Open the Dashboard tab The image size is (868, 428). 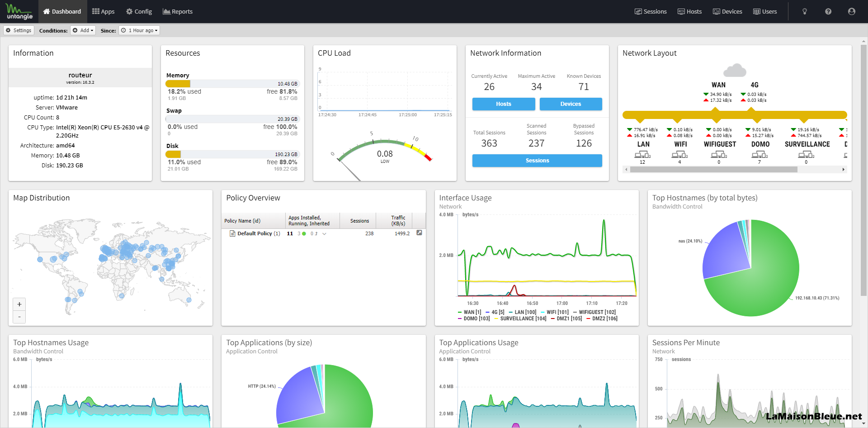coord(62,11)
